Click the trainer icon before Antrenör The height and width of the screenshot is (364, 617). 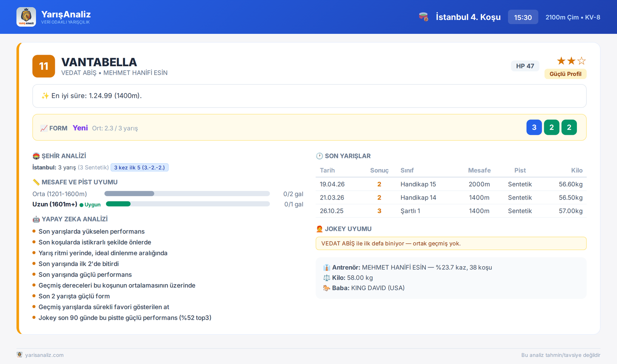pos(327,267)
